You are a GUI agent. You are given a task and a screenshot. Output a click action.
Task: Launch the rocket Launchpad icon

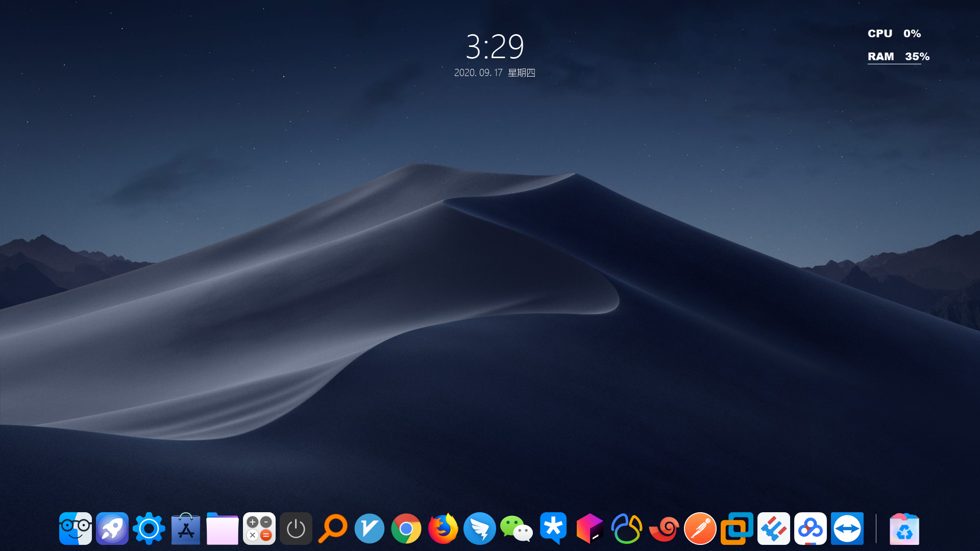112,529
